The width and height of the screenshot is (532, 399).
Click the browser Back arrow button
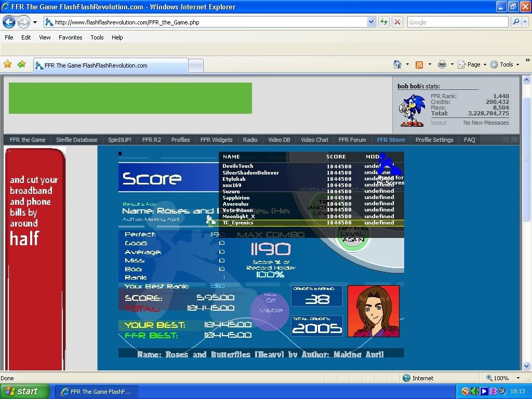pyautogui.click(x=9, y=22)
